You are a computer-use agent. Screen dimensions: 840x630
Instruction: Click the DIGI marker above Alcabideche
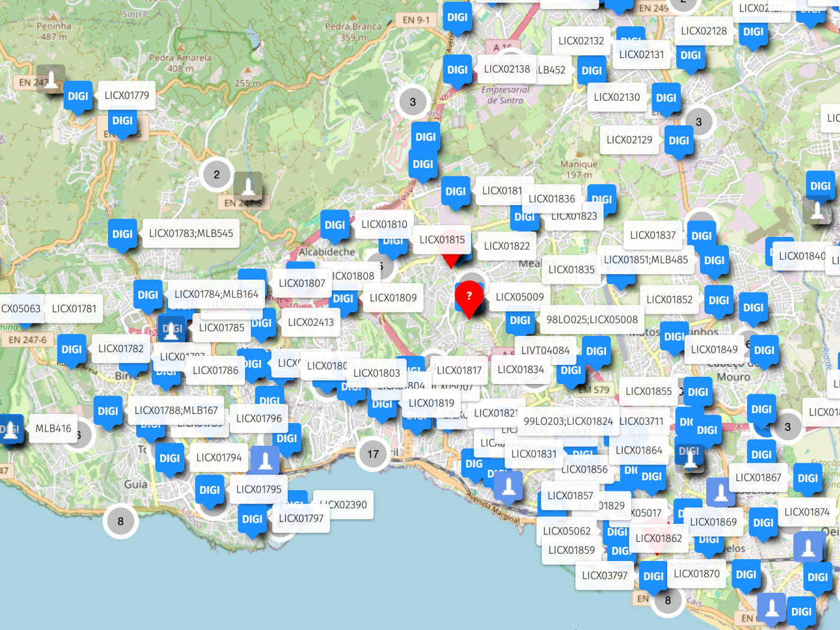click(335, 225)
